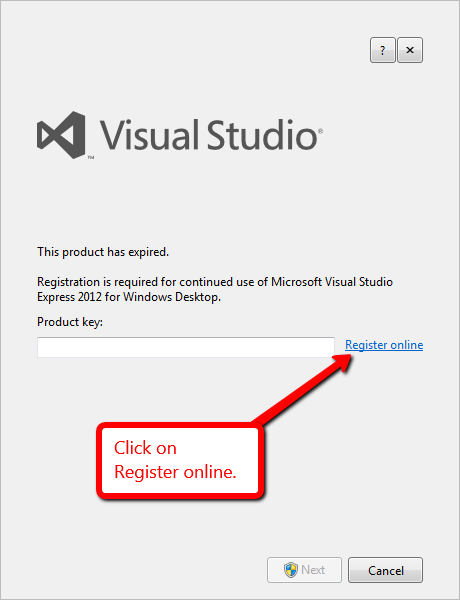The height and width of the screenshot is (600, 460).
Task: Select the grayed-out Next button
Action: point(304,570)
